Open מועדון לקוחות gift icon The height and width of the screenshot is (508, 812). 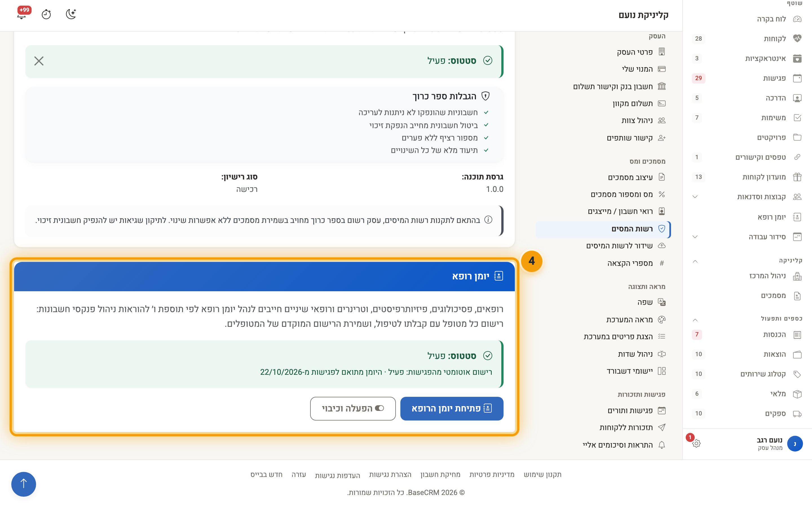797,177
